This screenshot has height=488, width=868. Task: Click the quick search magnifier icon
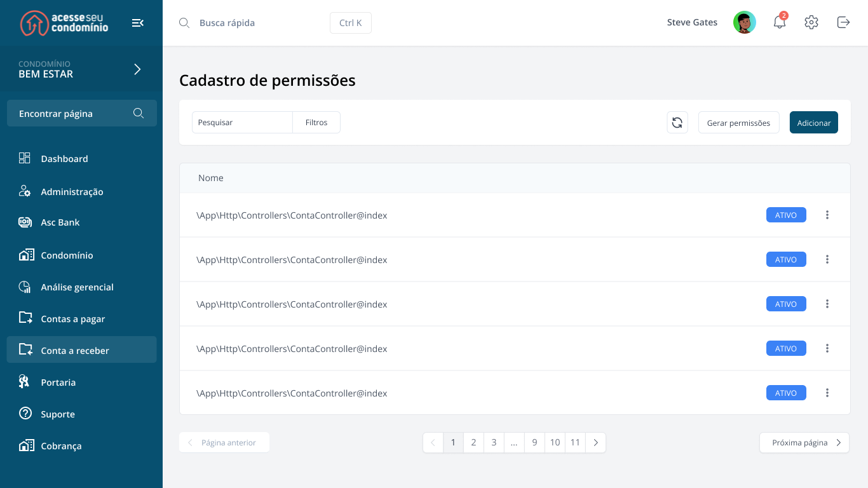[x=184, y=23]
